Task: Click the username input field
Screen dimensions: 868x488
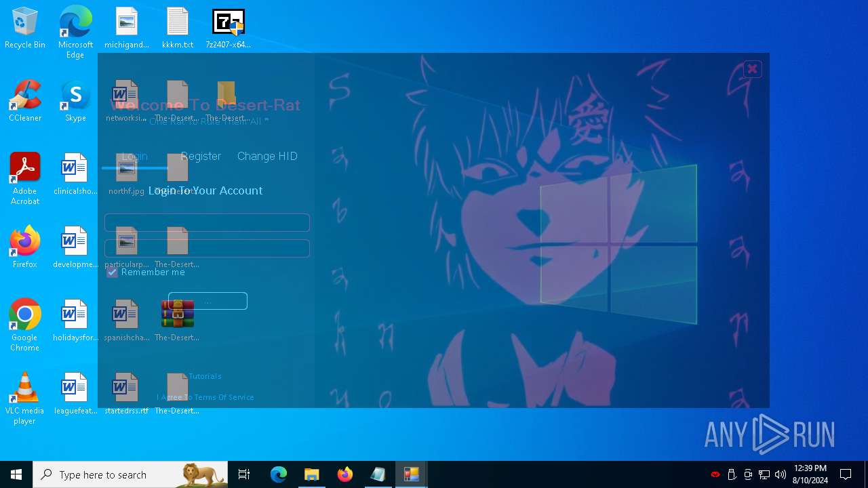Action: click(x=207, y=222)
